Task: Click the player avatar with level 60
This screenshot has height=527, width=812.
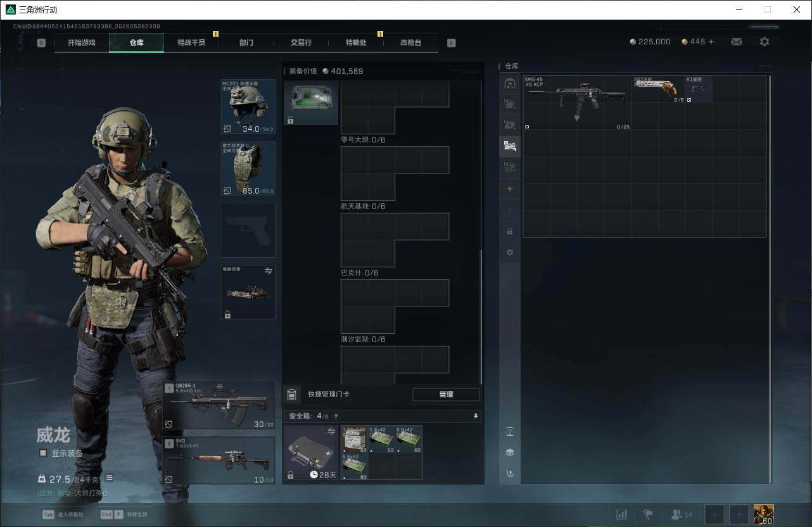Action: click(x=763, y=514)
